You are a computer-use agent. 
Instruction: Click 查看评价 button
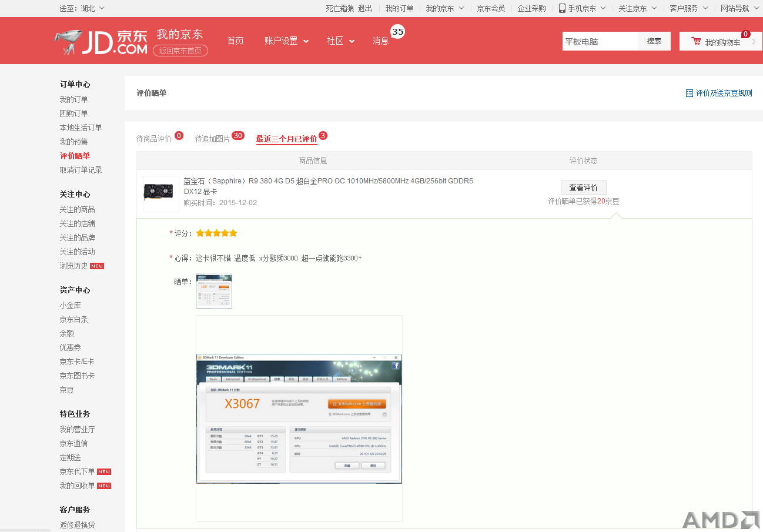coord(583,188)
